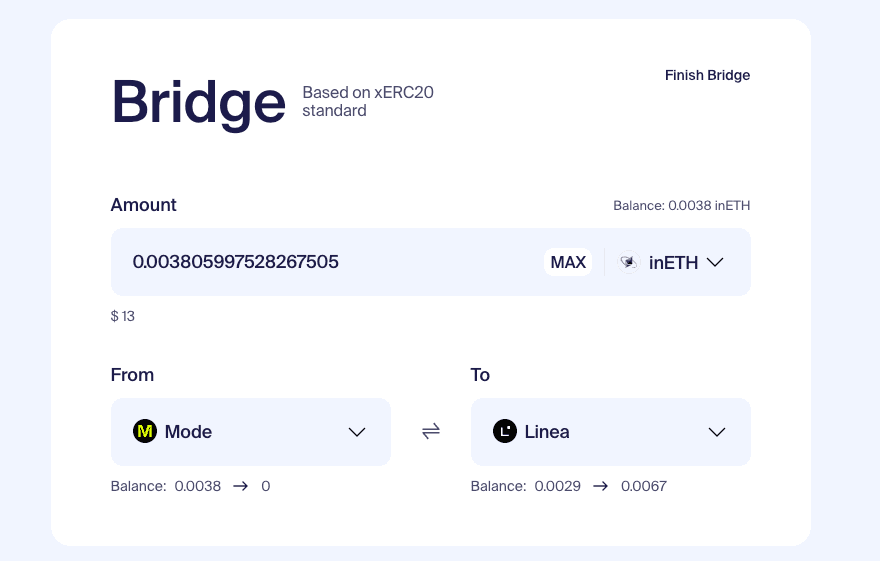Open the Finish Bridge link
The height and width of the screenshot is (561, 880).
tap(707, 75)
